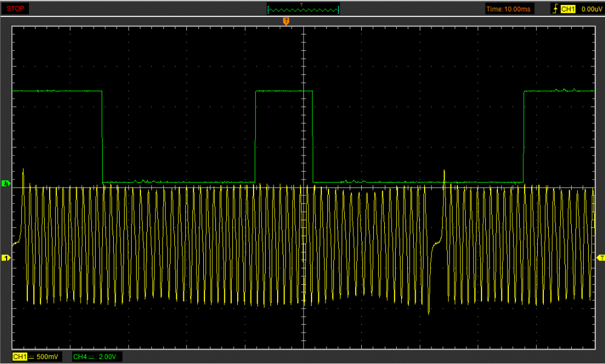605x364 pixels.
Task: Click the red STOP acquisition status indicator
Action: pos(16,9)
